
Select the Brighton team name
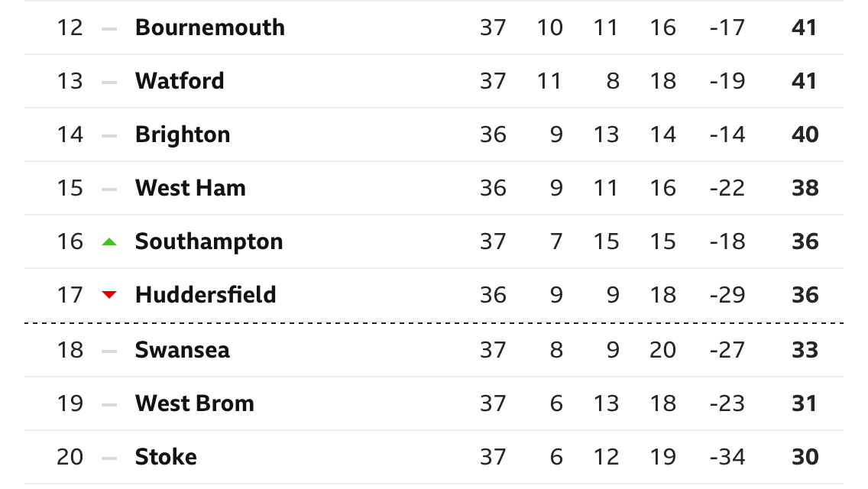click(x=183, y=134)
